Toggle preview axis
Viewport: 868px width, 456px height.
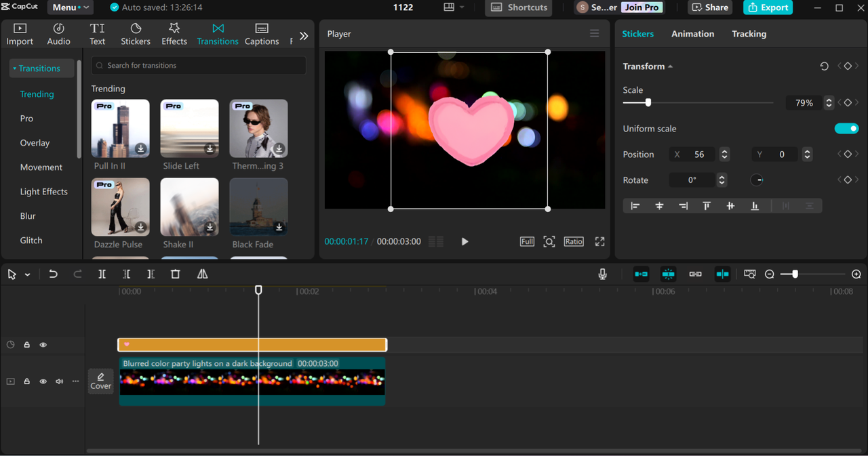click(722, 274)
